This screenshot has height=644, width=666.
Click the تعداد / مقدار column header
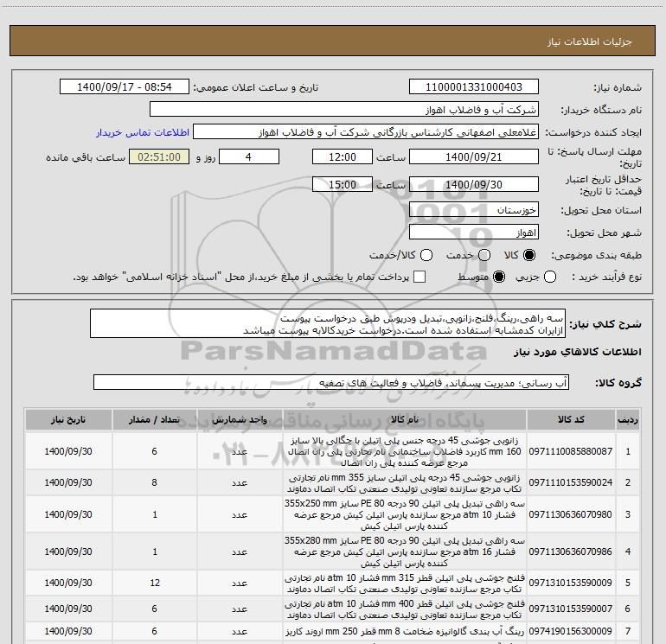point(154,420)
